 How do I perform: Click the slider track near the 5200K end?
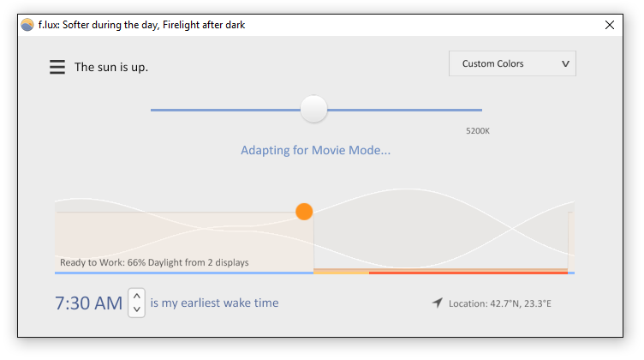[473, 110]
